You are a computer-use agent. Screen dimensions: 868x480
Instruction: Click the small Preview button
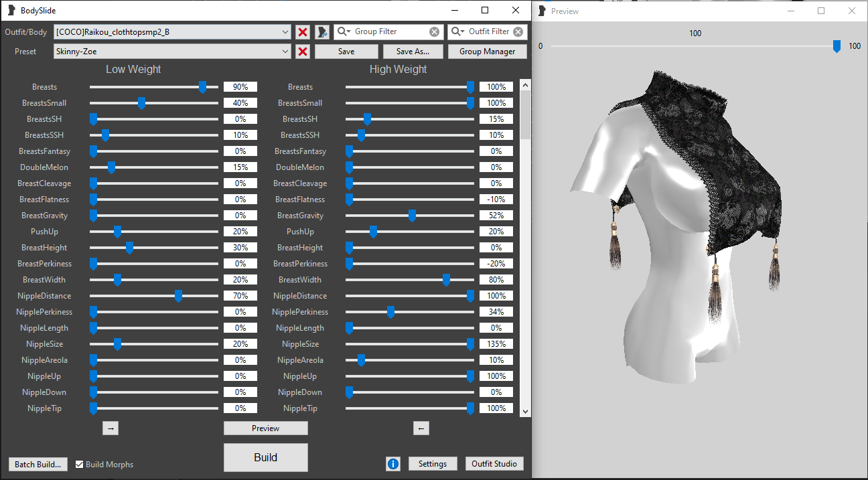pyautogui.click(x=266, y=428)
